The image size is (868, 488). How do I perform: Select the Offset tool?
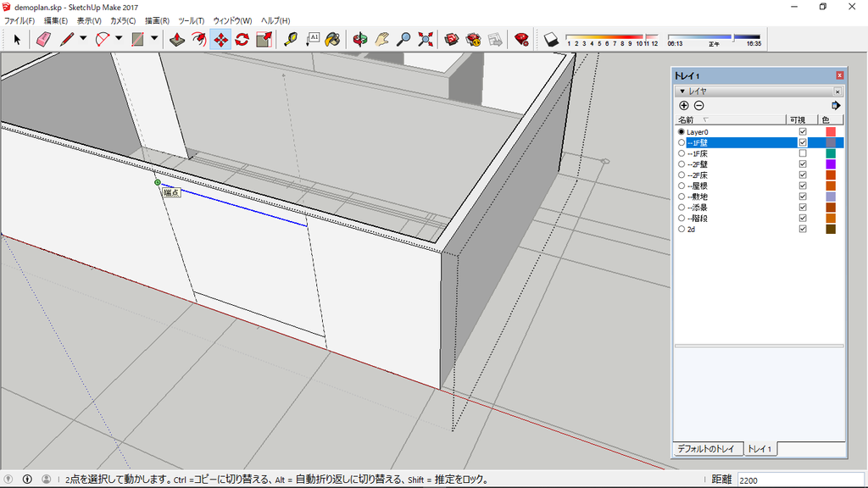click(x=198, y=39)
